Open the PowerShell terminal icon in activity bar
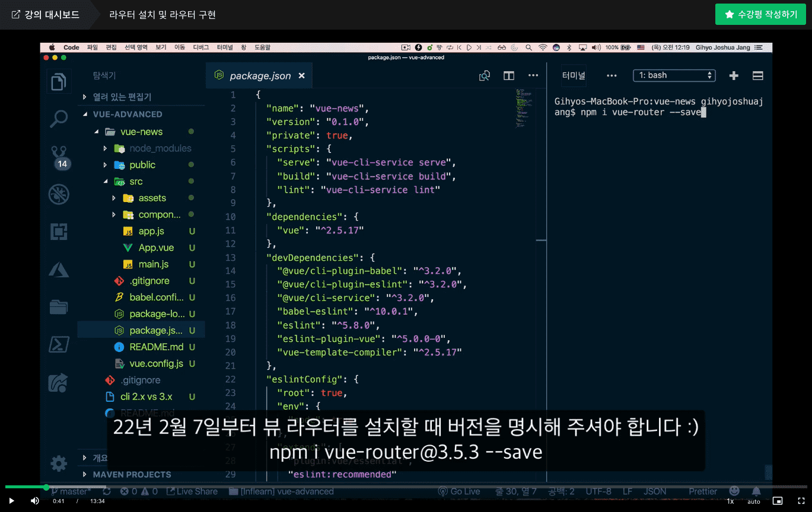This screenshot has width=812, height=512. (x=58, y=344)
